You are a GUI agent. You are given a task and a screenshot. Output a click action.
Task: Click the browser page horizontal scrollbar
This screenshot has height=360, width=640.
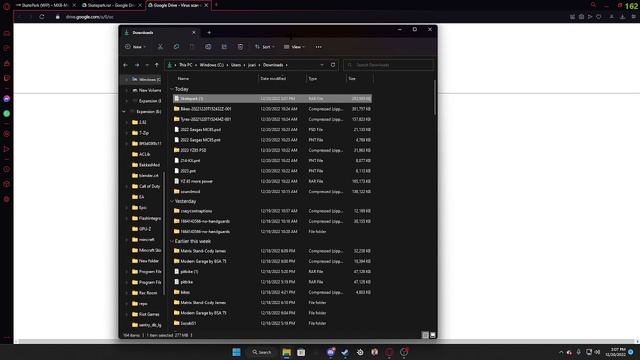click(x=327, y=341)
